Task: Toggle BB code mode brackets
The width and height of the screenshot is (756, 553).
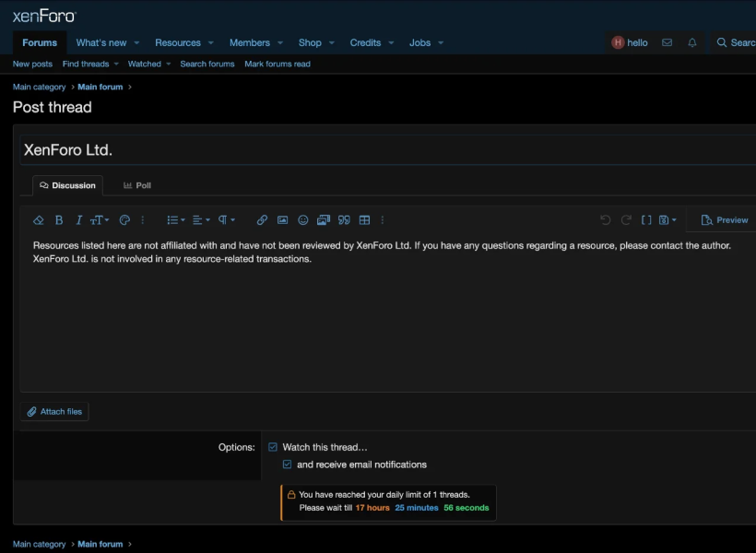Action: [646, 220]
